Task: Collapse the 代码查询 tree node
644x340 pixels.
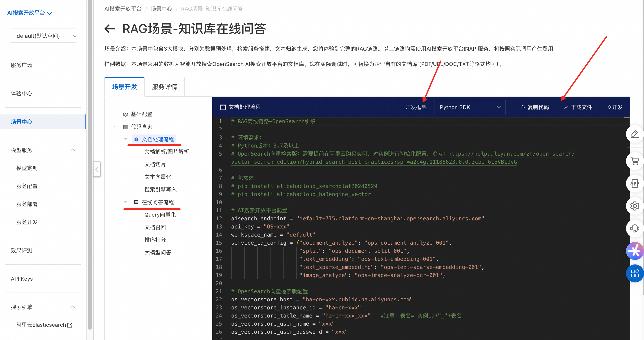Action: (115, 127)
